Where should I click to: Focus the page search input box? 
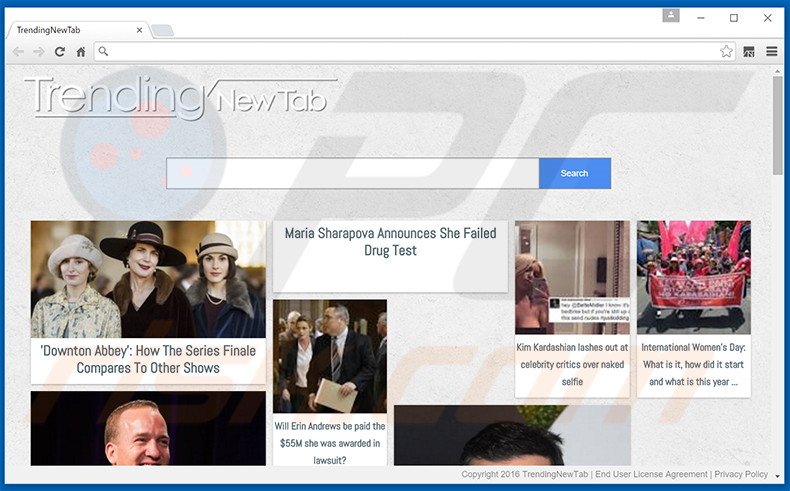click(x=353, y=173)
